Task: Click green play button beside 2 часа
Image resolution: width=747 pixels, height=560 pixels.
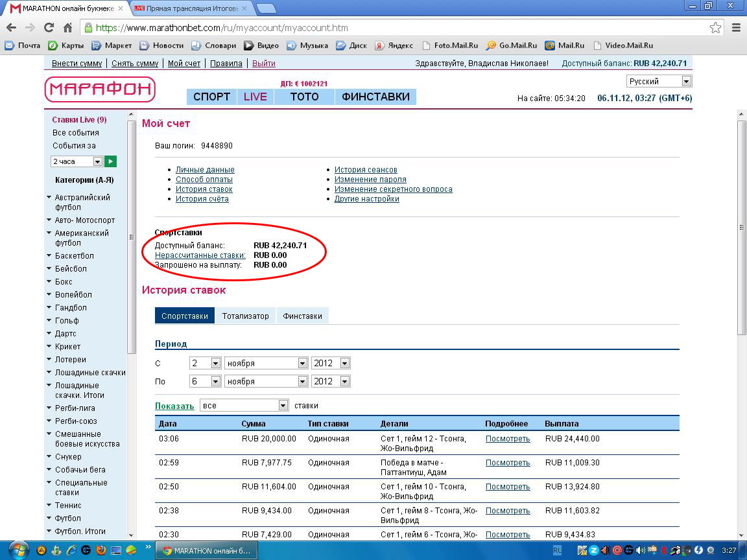Action: pos(110,161)
